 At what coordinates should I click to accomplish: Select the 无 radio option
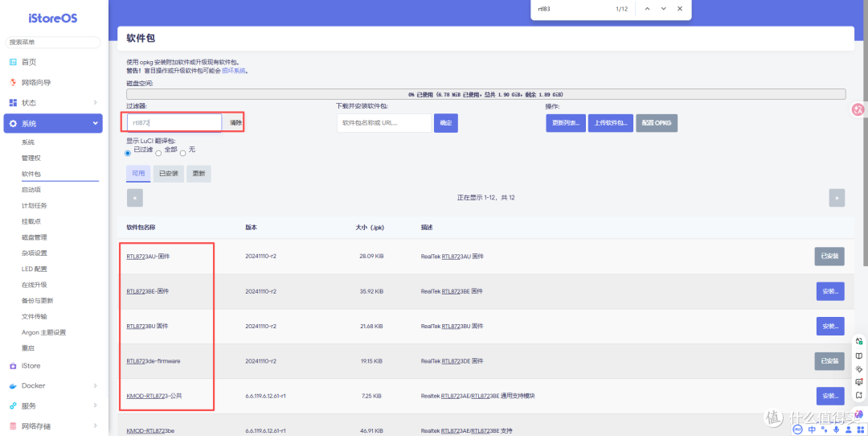(182, 153)
